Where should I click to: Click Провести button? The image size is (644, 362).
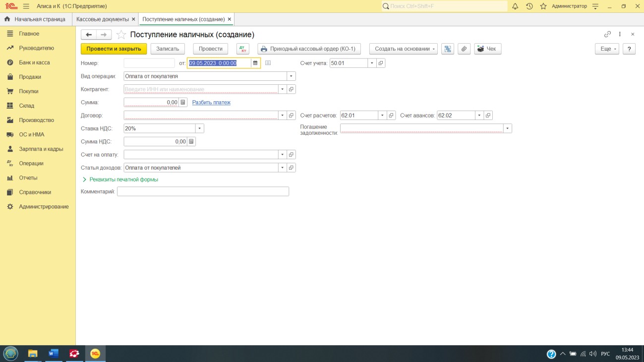(x=211, y=49)
